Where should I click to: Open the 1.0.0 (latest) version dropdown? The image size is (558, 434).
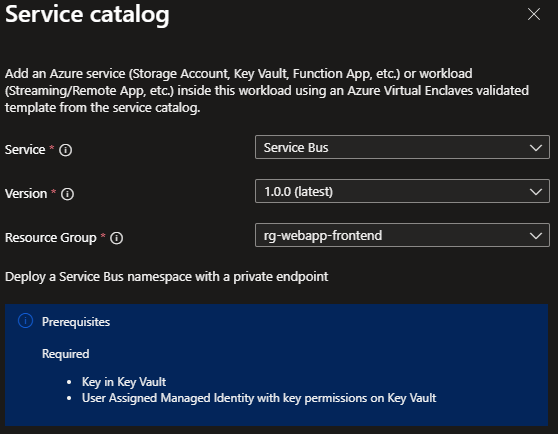402,191
